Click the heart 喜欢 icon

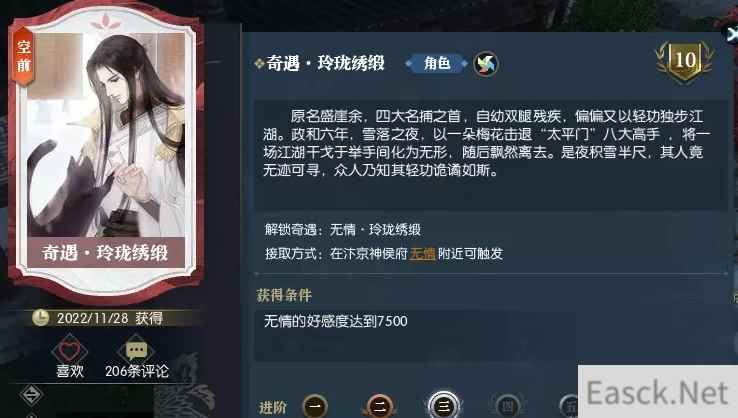(x=69, y=350)
